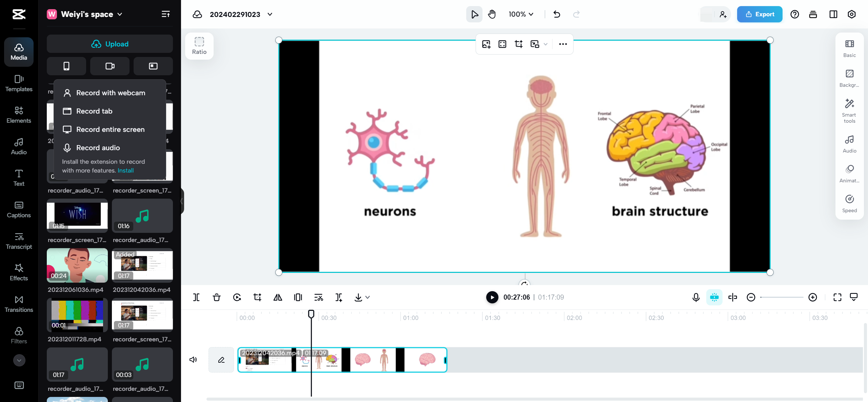The height and width of the screenshot is (402, 868).
Task: Open the 100% zoom level dropdown
Action: [520, 14]
